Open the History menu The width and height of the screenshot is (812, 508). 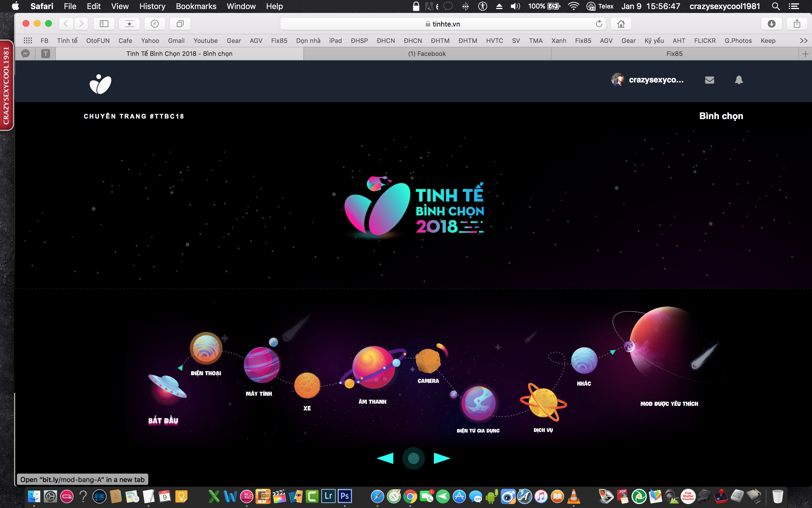152,6
